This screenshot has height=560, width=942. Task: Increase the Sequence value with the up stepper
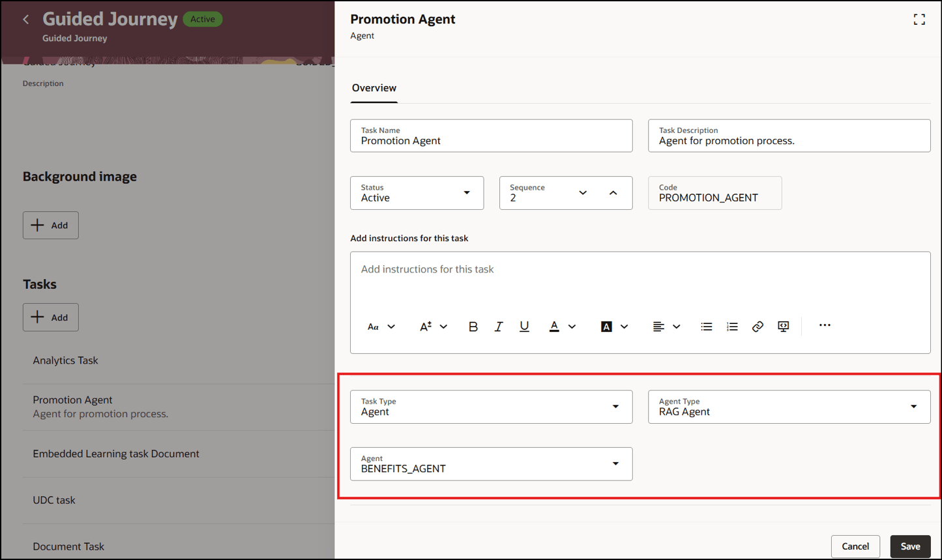tap(613, 193)
